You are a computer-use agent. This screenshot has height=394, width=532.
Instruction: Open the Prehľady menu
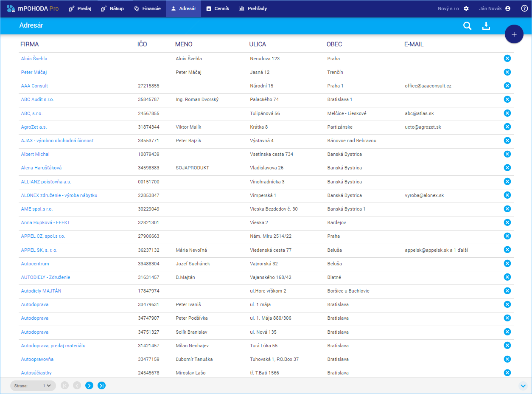253,8
